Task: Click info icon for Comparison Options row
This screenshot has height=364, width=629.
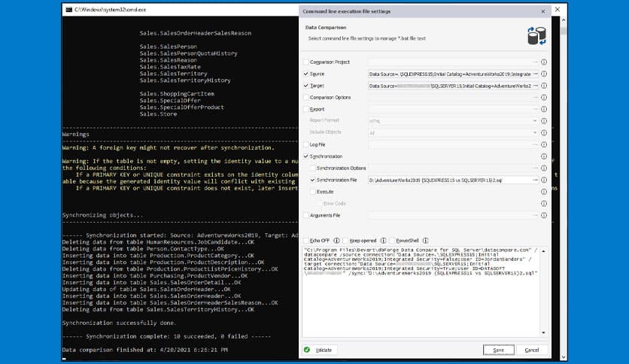Action: click(544, 98)
